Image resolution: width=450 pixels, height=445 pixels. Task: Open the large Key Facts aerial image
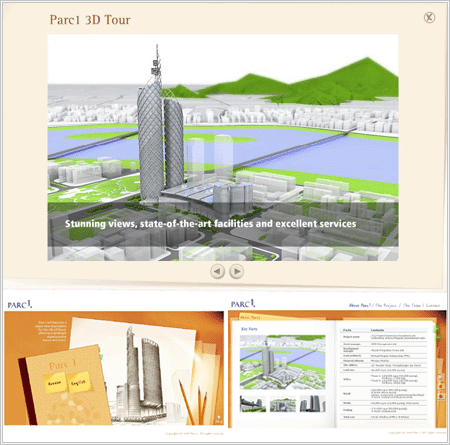[283, 362]
